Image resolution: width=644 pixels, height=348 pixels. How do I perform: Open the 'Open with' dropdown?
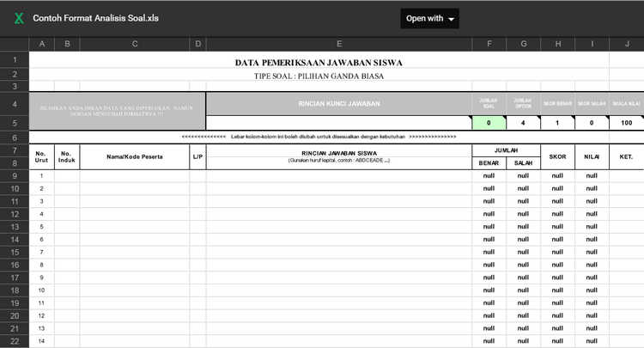click(x=429, y=19)
